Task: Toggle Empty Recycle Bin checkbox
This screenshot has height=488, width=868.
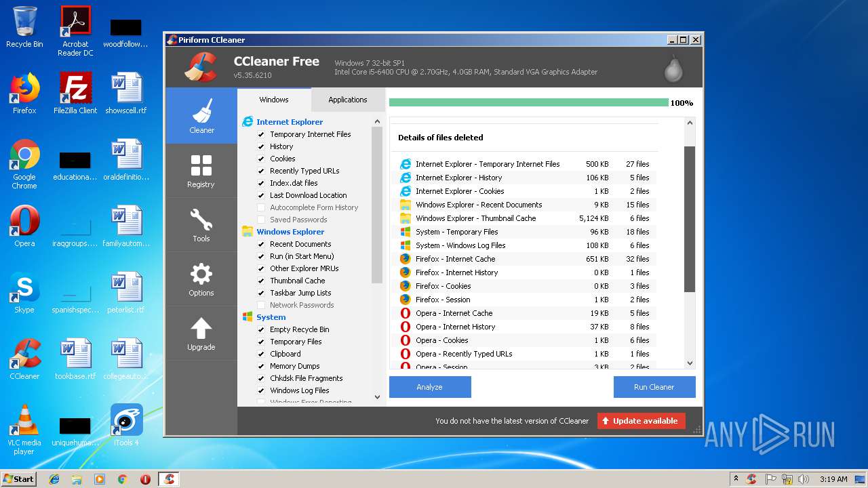Action: 261,329
